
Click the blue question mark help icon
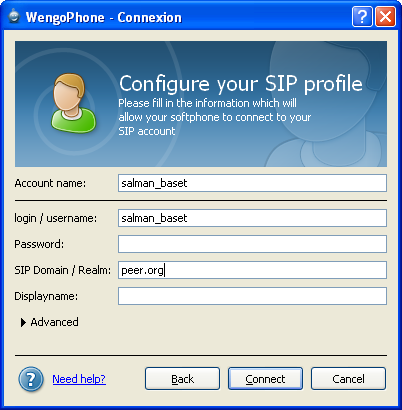[31, 379]
